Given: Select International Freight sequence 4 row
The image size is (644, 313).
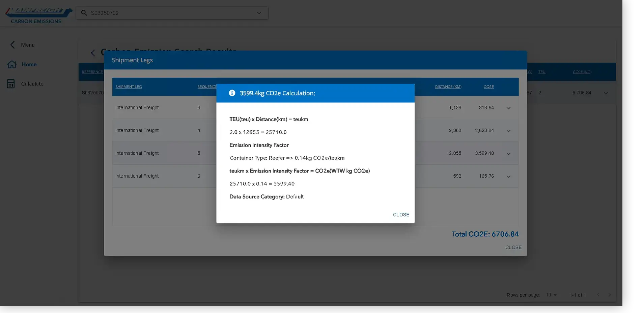Looking at the screenshot, I should point(315,130).
